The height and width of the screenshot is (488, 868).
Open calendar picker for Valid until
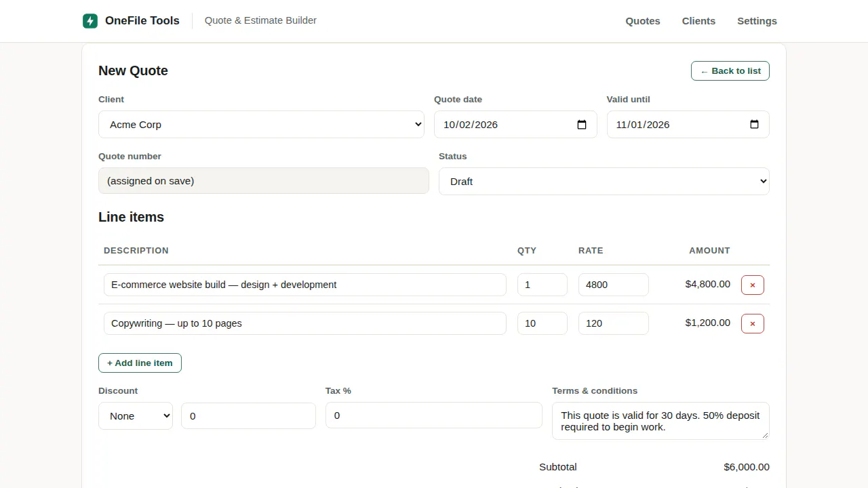point(754,125)
